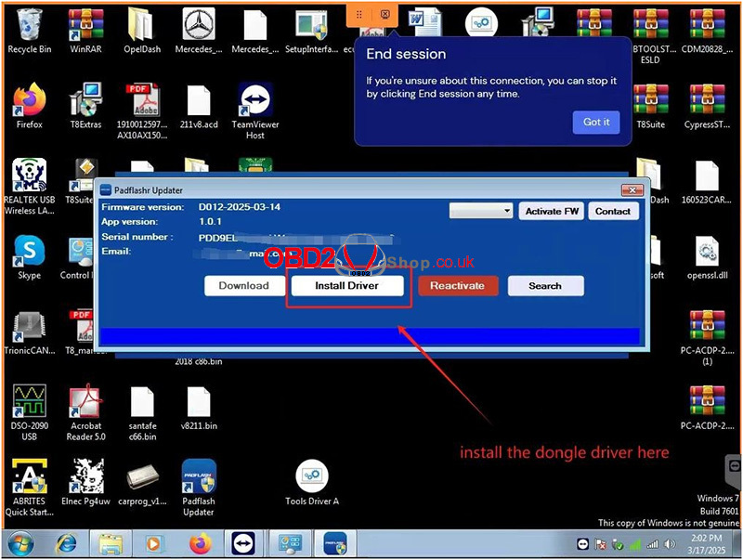Viewport: 743px width, 560px height.
Task: Click Reactivate in the updater dialog
Action: pyautogui.click(x=457, y=286)
